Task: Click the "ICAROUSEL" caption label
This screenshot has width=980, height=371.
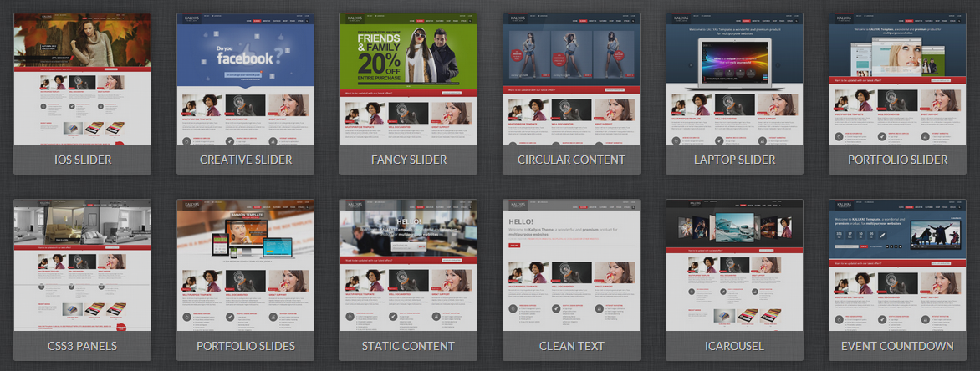Action: tap(734, 346)
